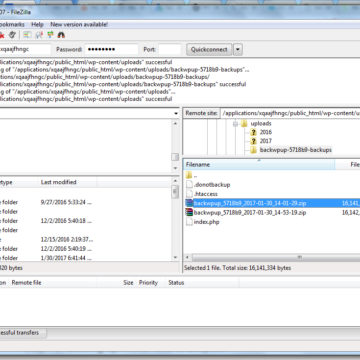Click the remote list scroll left arrow
The image size is (360, 360).
pos(187,258)
